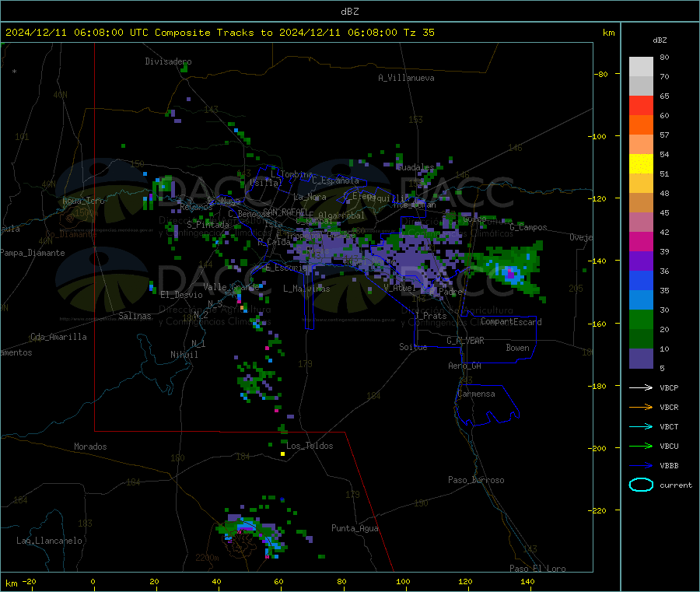Image resolution: width=700 pixels, height=592 pixels.
Task: Click the Lag.Llancanelo place label
Action: pos(49,541)
